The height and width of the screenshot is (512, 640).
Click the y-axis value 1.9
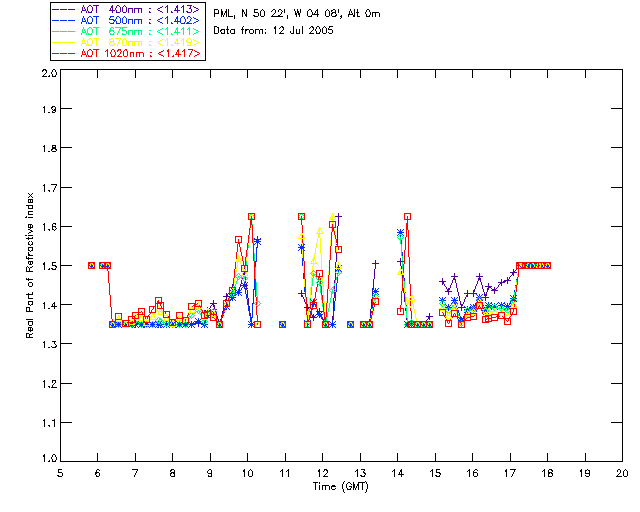(x=49, y=109)
